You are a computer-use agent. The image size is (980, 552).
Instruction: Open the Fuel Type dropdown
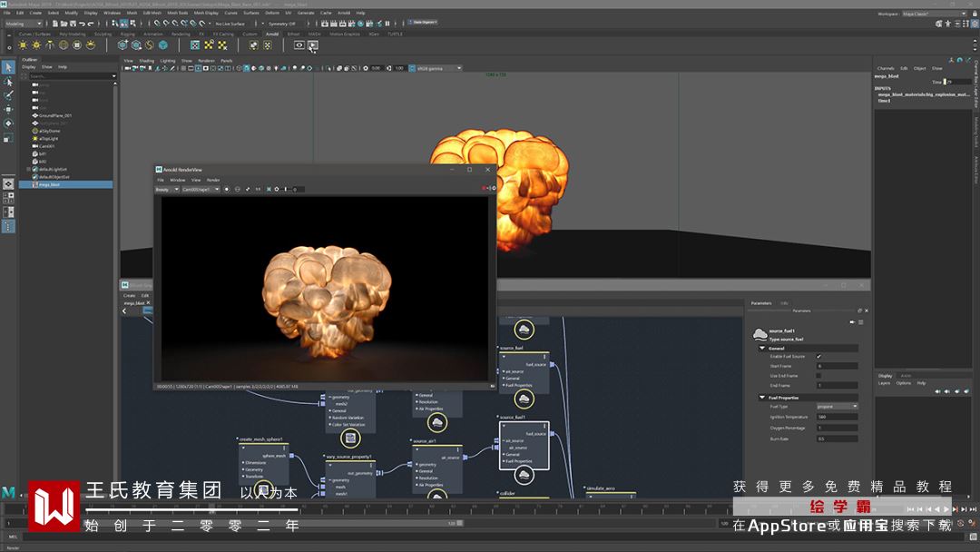click(837, 407)
